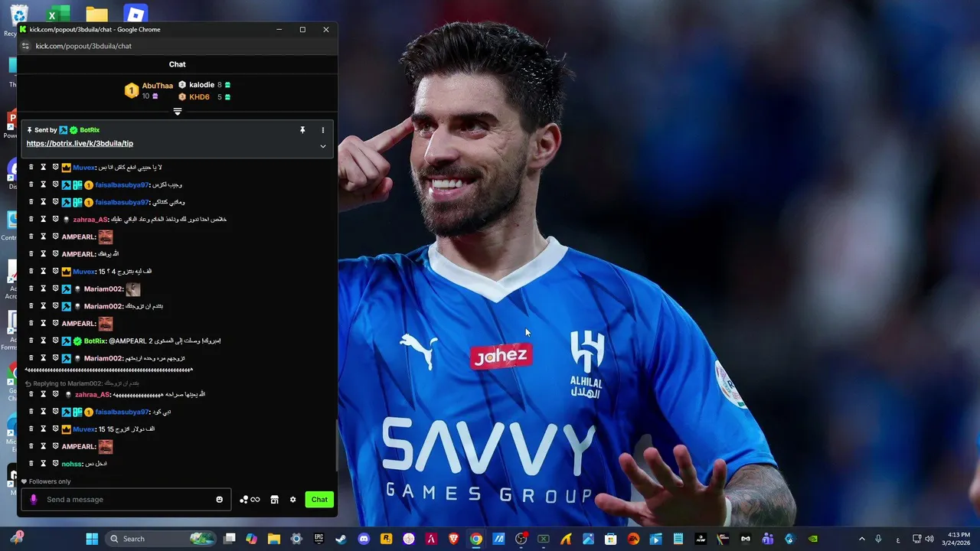Click Mariam002's emote image thumbnail
This screenshot has width=980, height=551.
click(133, 289)
